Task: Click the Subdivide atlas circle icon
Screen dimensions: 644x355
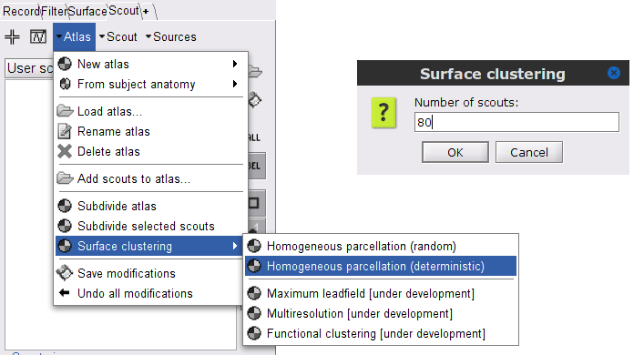Action: coord(65,206)
